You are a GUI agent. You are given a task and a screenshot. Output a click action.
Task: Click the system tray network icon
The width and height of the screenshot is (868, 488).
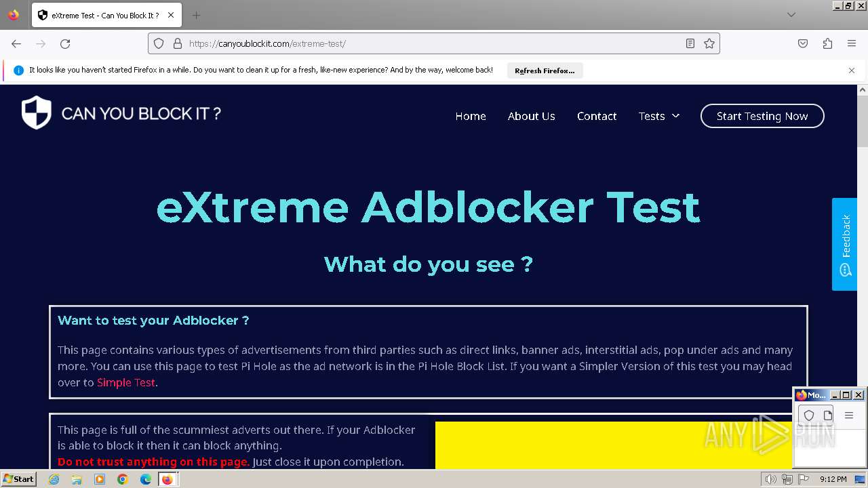point(787,479)
